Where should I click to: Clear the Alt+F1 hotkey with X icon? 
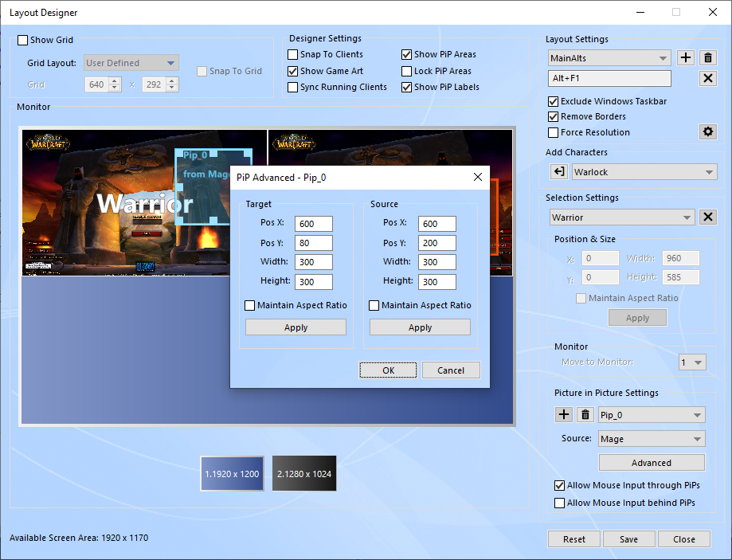(x=707, y=78)
